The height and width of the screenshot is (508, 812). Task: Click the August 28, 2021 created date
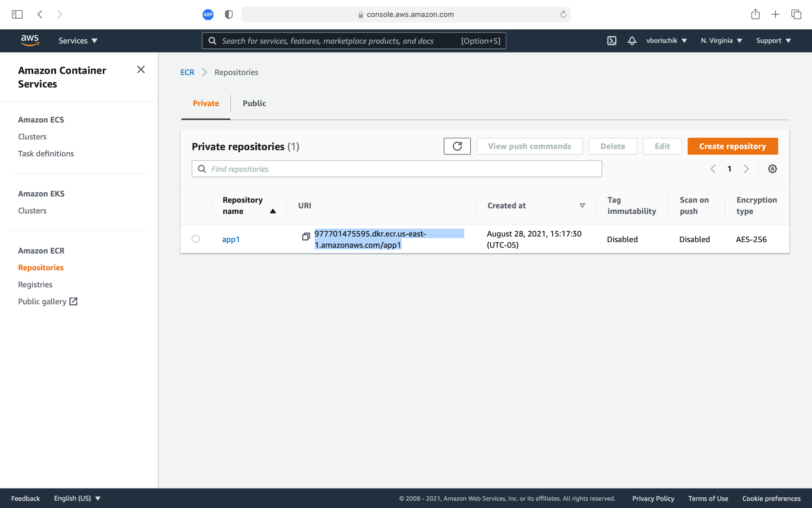tap(534, 239)
